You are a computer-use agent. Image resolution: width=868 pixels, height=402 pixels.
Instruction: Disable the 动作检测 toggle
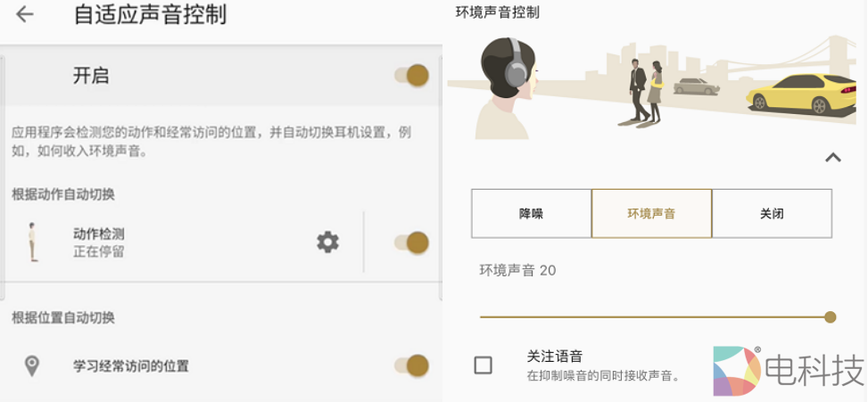tap(412, 242)
